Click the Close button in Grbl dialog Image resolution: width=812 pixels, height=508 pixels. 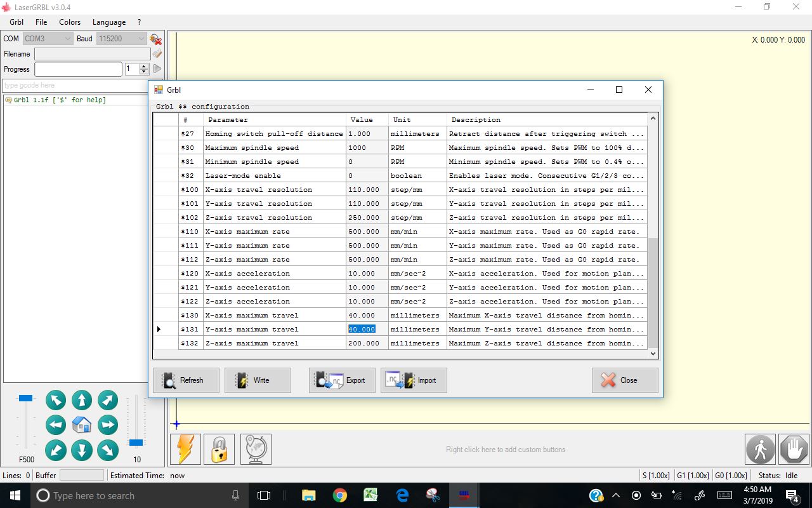(625, 380)
